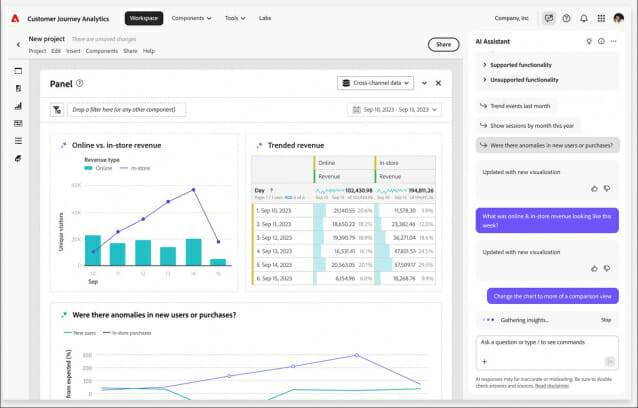Stop the Gathering insights process
Viewport: 638px width, 408px height.
click(x=606, y=320)
